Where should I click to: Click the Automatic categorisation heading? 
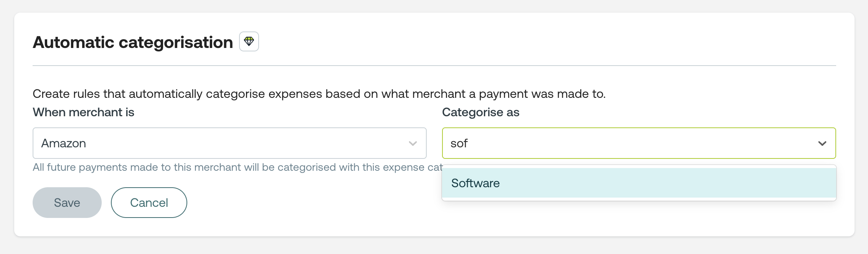pos(133,42)
